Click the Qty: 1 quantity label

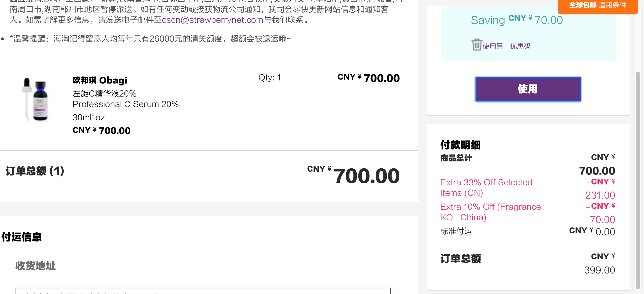click(269, 78)
